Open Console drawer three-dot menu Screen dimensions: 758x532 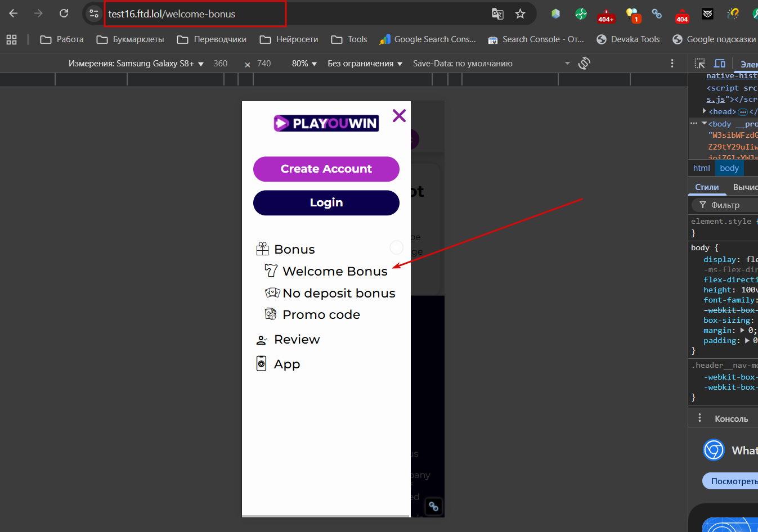699,418
